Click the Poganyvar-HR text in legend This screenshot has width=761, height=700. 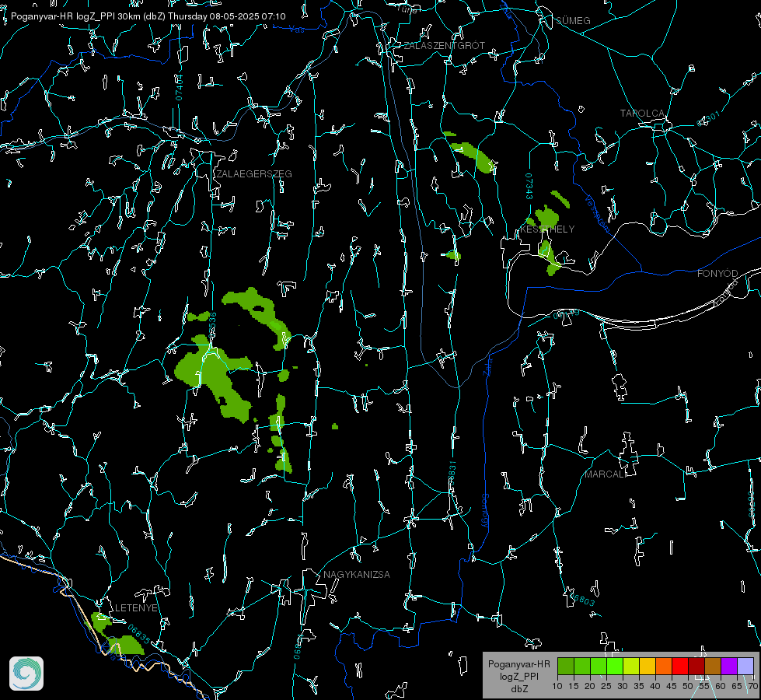pos(518,663)
